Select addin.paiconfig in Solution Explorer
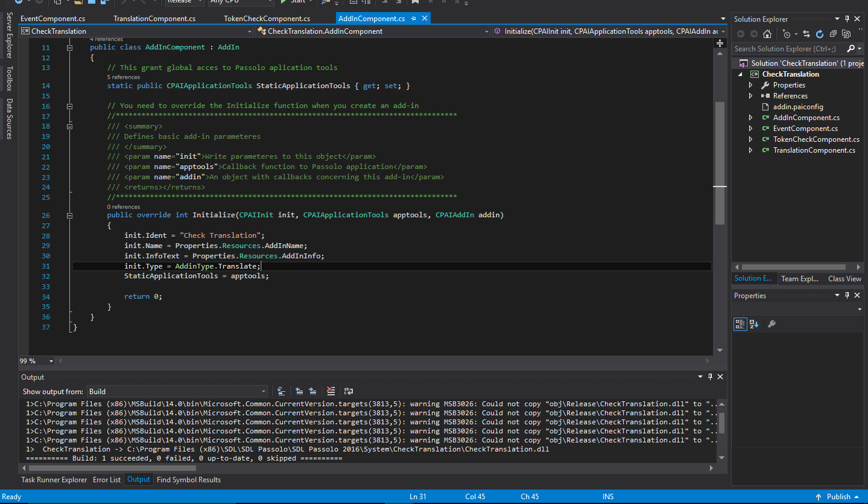Image resolution: width=868 pixels, height=504 pixels. pos(798,107)
